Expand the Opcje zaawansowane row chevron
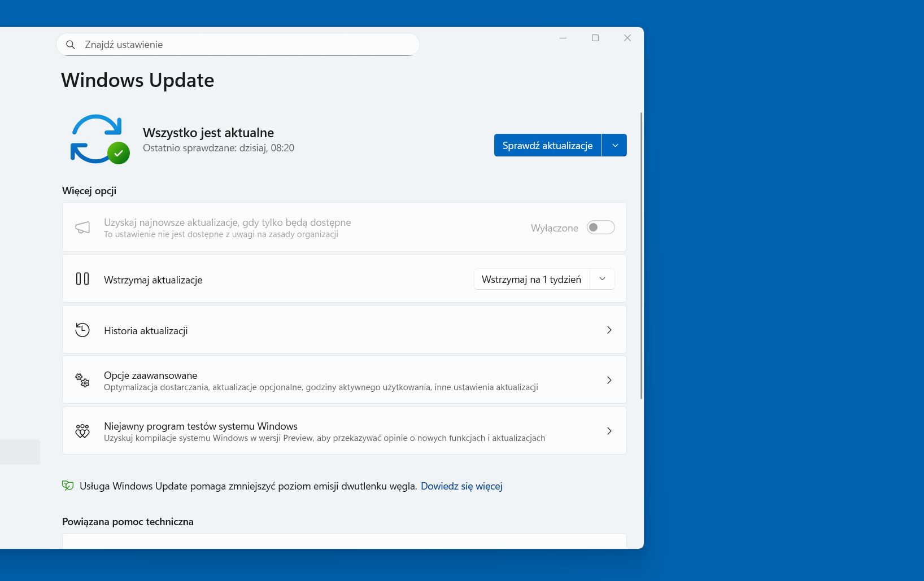Screen dimensions: 924x581 point(609,380)
